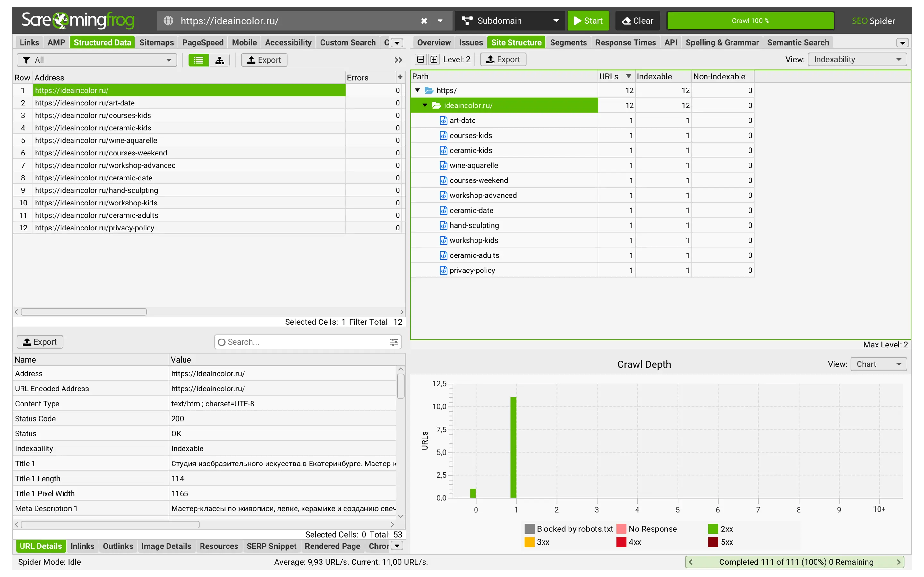Screen dimensions: 924x577
Task: Click the expand all levels icon
Action: [434, 59]
